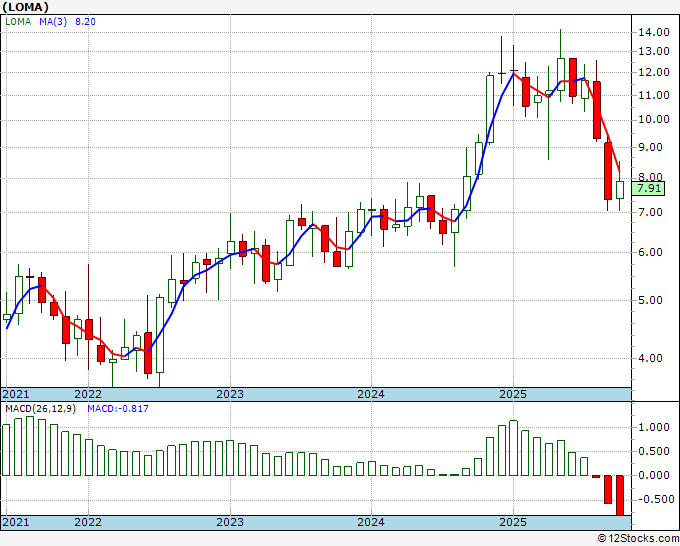This screenshot has width=680, height=546.
Task: Click the 0.000 MACD axis label
Action: point(654,475)
